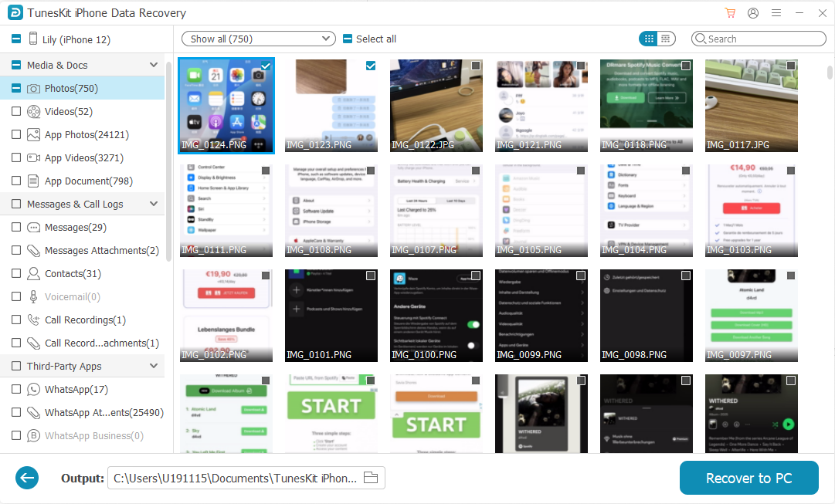Select App Document(798) category
Viewport: 835px width, 504px height.
click(83, 181)
